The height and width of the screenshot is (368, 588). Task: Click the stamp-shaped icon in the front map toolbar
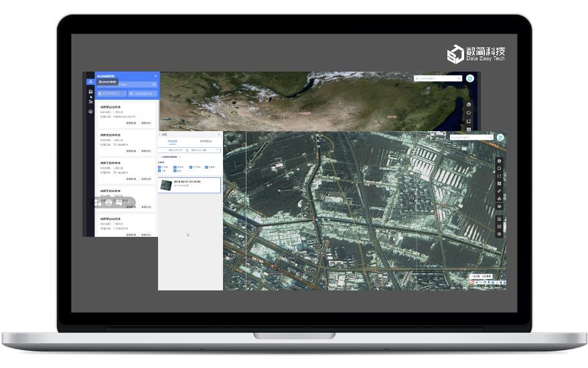point(499,199)
